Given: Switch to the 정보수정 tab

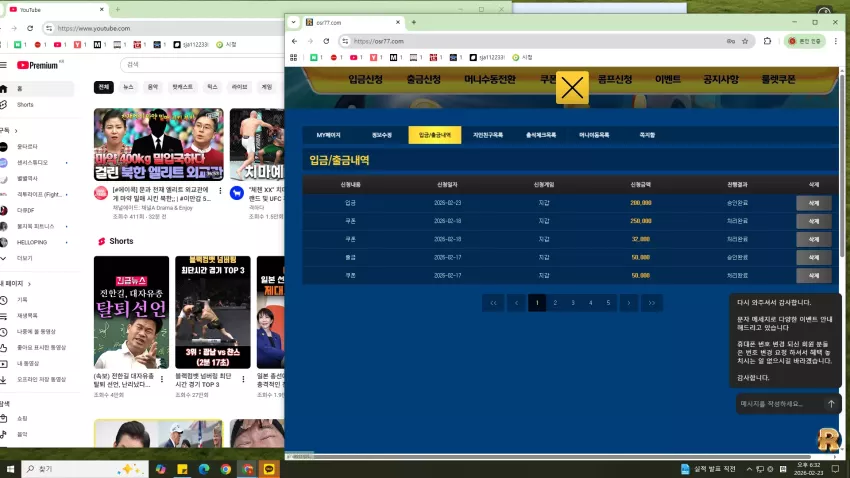Looking at the screenshot, I should click(x=382, y=135).
